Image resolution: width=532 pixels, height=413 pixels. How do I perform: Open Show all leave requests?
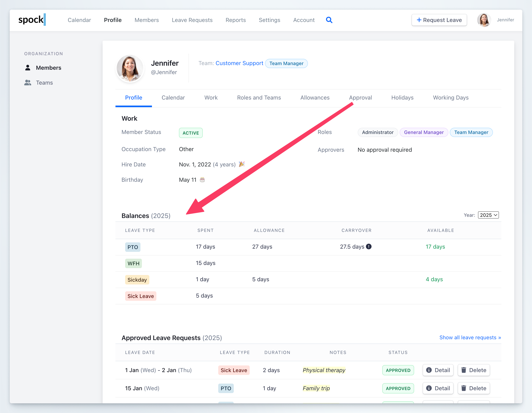coord(470,337)
